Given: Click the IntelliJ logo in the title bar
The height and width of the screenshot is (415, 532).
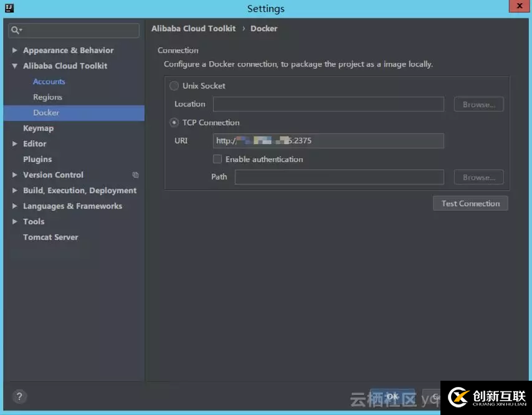Looking at the screenshot, I should 9,8.
